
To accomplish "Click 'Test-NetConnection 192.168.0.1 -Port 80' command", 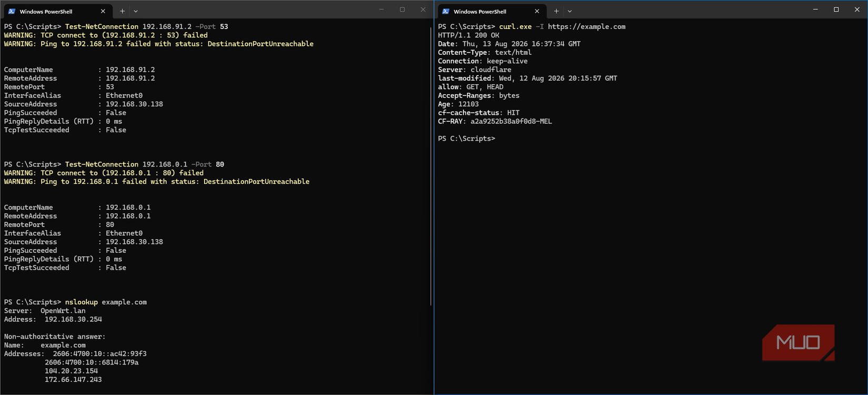I will click(145, 164).
